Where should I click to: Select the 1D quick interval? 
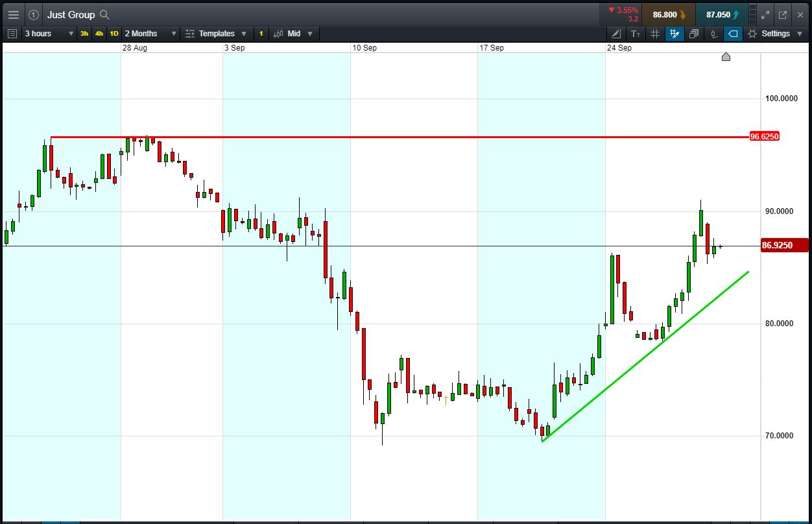tap(114, 34)
